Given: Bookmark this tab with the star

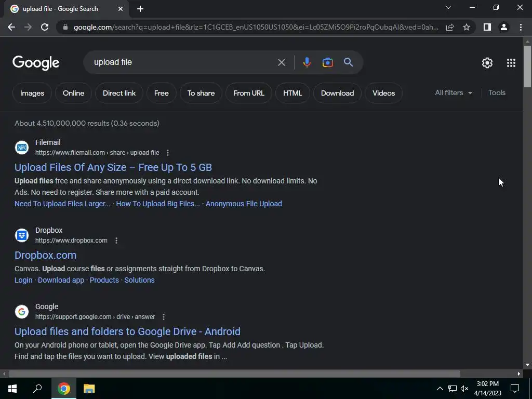Looking at the screenshot, I should point(467,27).
